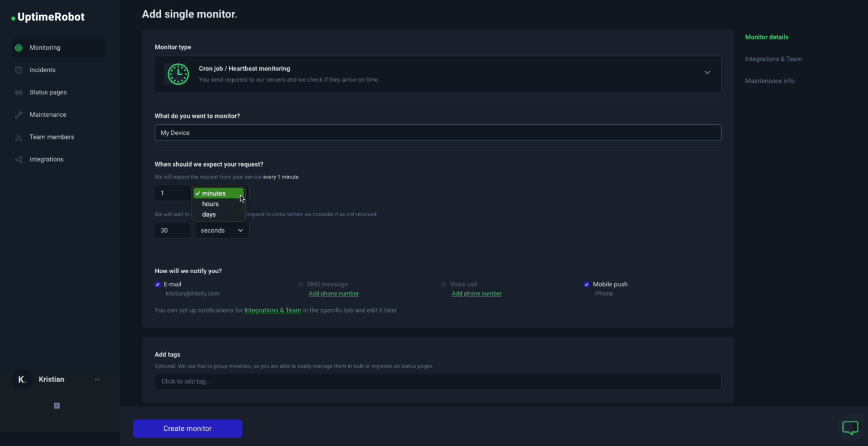The width and height of the screenshot is (868, 446).
Task: Click the tag input field
Action: pyautogui.click(x=438, y=381)
